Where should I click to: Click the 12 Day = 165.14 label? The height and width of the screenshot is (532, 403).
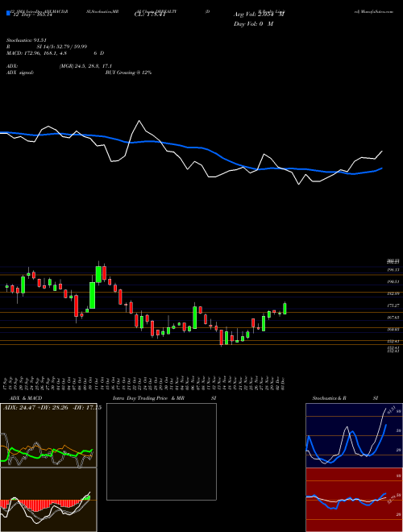click(x=32, y=15)
